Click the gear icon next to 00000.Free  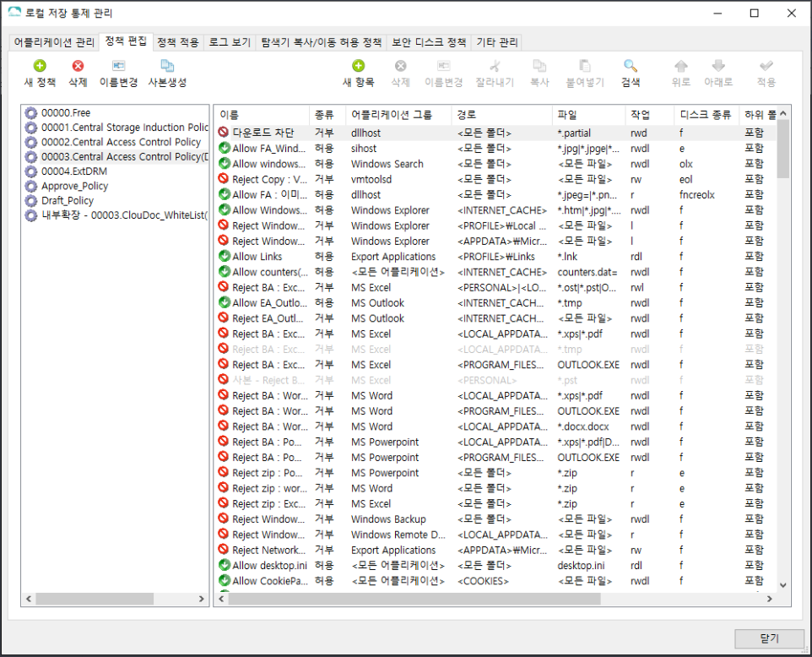coord(31,113)
